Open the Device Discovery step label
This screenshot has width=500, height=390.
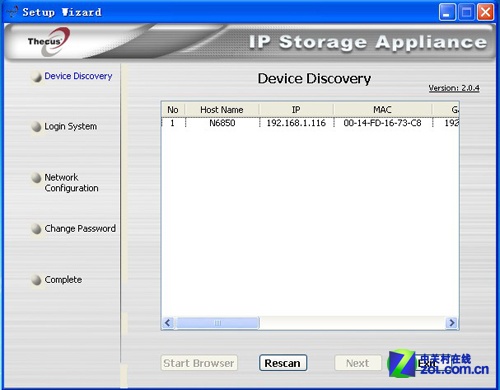[78, 76]
